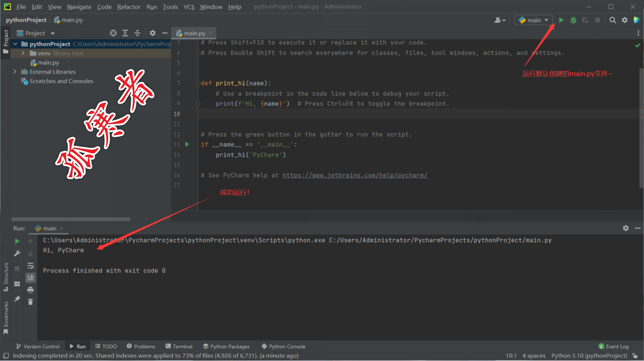Select main.py in the project tree
This screenshot has height=361, width=644.
click(45, 62)
